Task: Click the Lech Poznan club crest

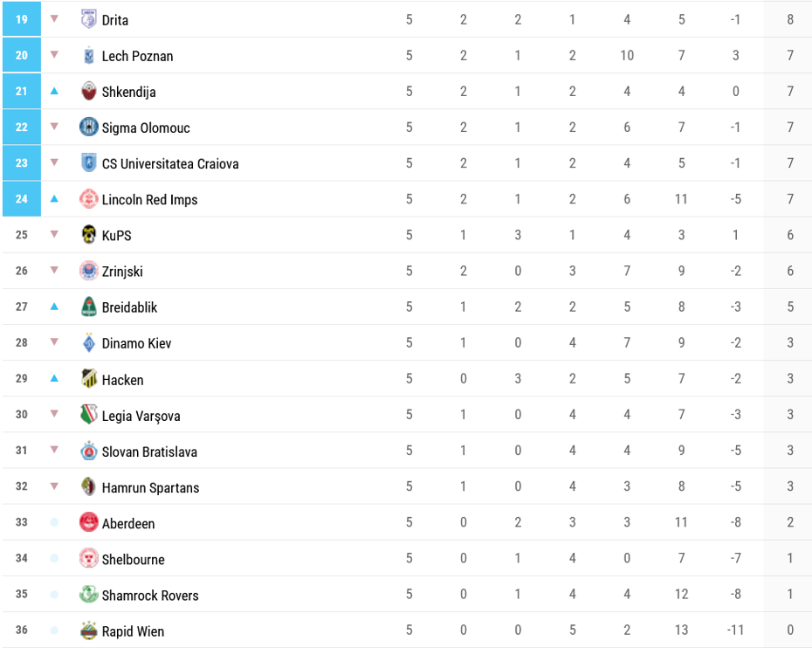Action: [x=88, y=55]
